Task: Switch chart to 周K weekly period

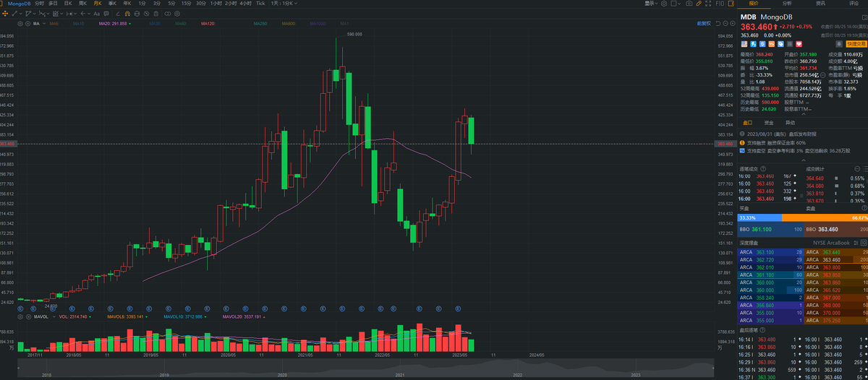Action: coord(82,4)
